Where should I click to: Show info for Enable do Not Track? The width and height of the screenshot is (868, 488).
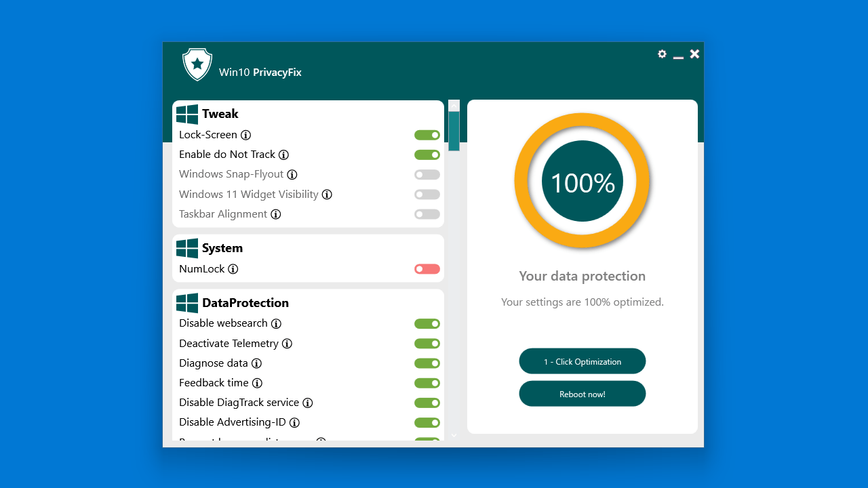click(x=284, y=155)
